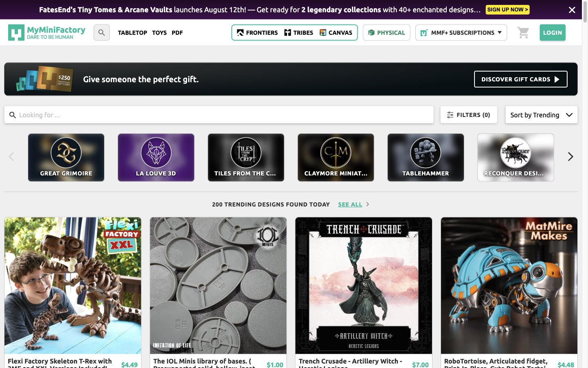Click the FatesEnd's Tiny Tomes announcement text
Screen dimensions: 588x368
[260, 9]
